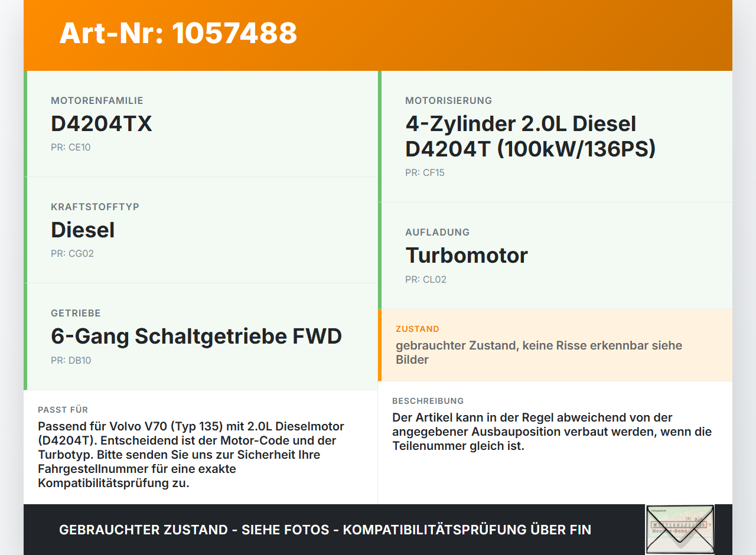Click '6-Gang Schaltgetriebe FWD' gearbox value

point(197,337)
